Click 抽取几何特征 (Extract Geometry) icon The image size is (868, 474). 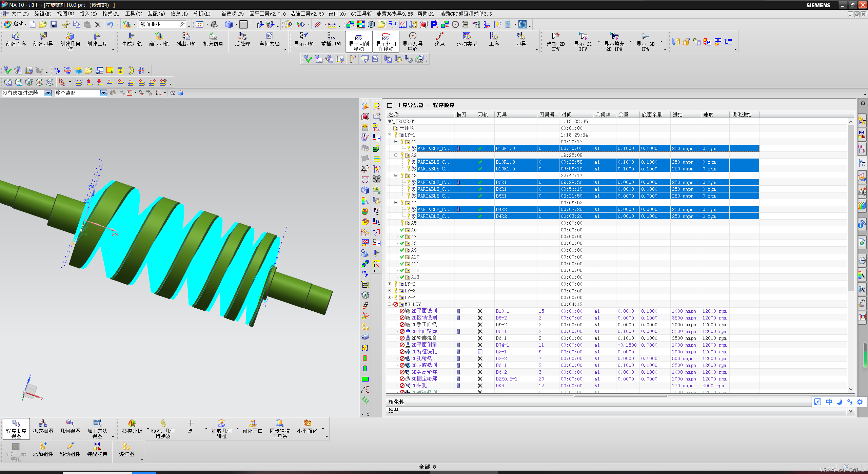222,429
